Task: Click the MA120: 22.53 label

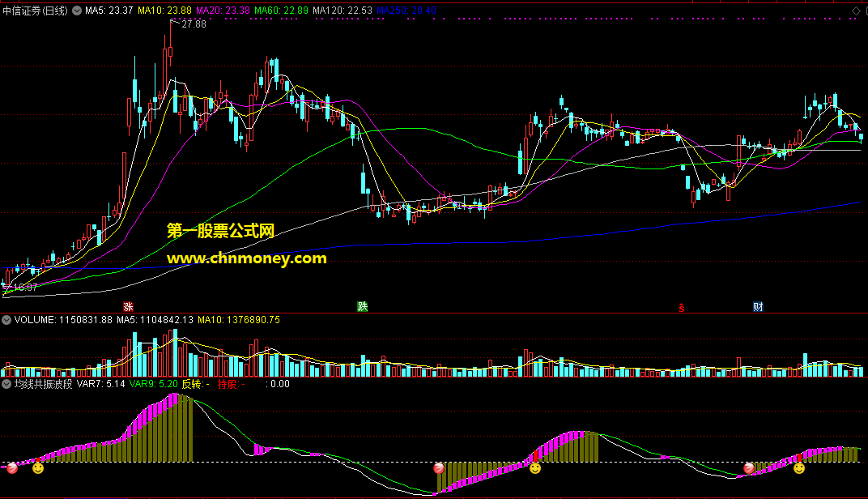Action: pos(343,11)
